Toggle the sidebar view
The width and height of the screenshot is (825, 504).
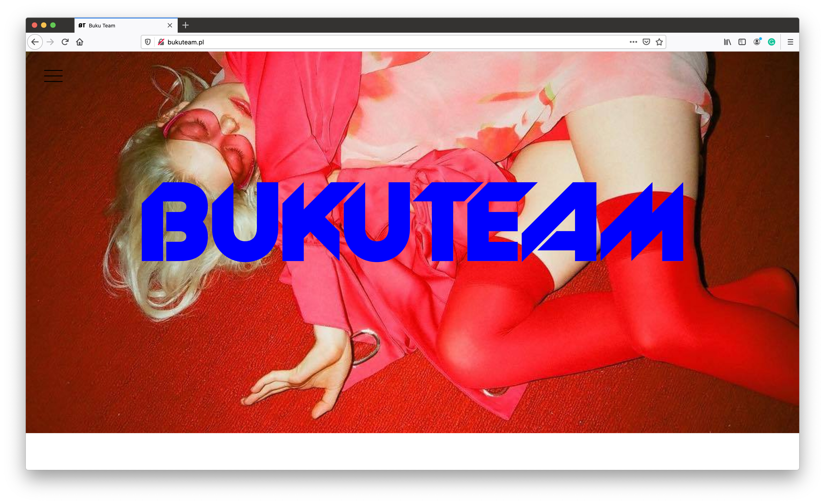pyautogui.click(x=742, y=42)
